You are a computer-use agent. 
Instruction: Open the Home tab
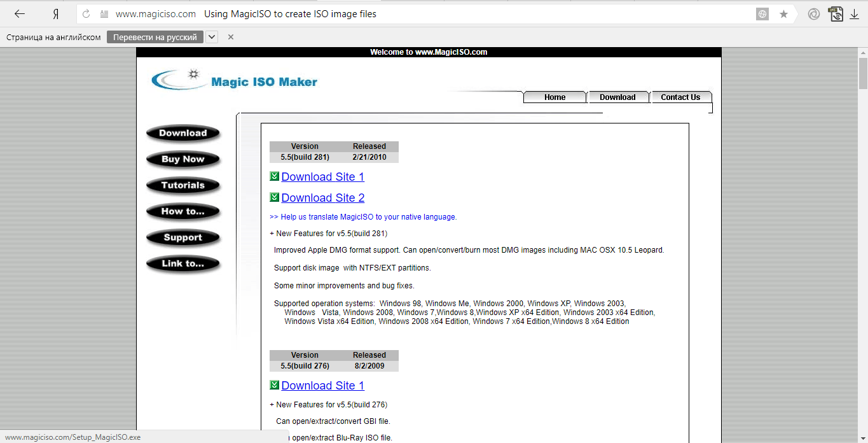point(555,97)
